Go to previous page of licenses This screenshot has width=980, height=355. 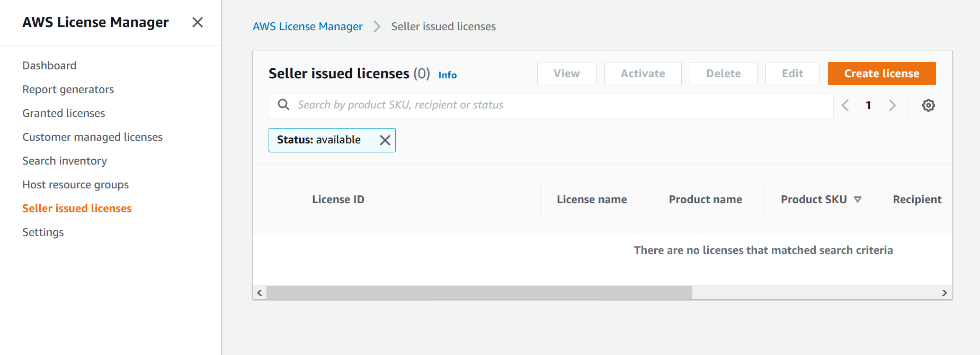pyautogui.click(x=845, y=105)
